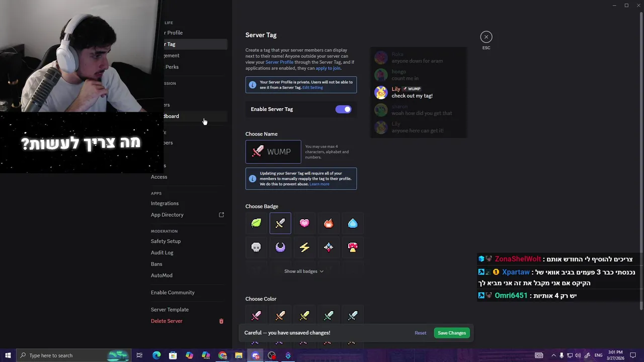Open Windows Start menu

(8, 355)
